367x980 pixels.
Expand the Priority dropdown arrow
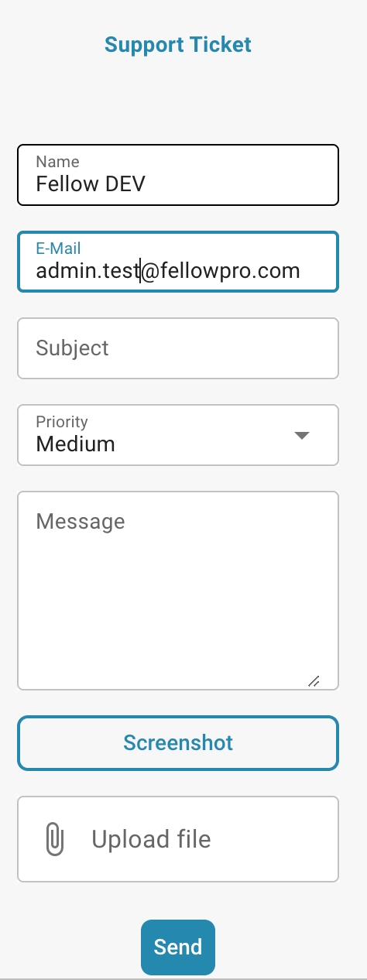tap(302, 435)
